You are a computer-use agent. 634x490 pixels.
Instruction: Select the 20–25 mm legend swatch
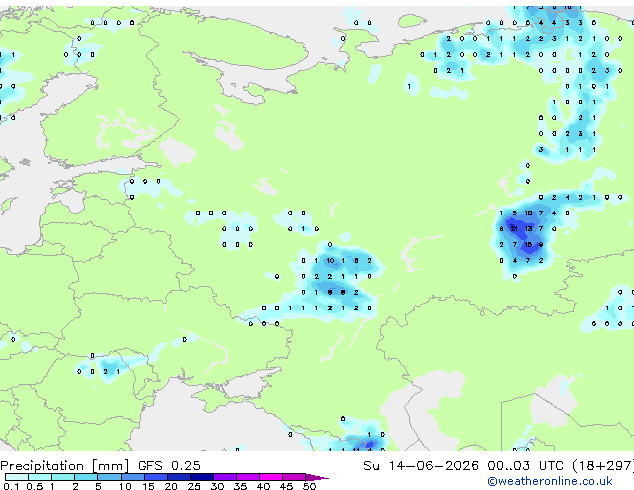pos(178,477)
